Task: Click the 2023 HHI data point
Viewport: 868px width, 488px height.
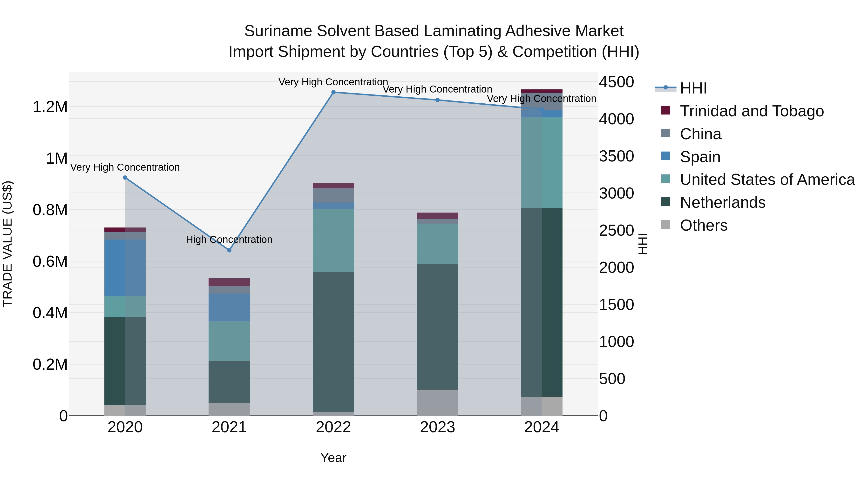Action: coord(437,100)
